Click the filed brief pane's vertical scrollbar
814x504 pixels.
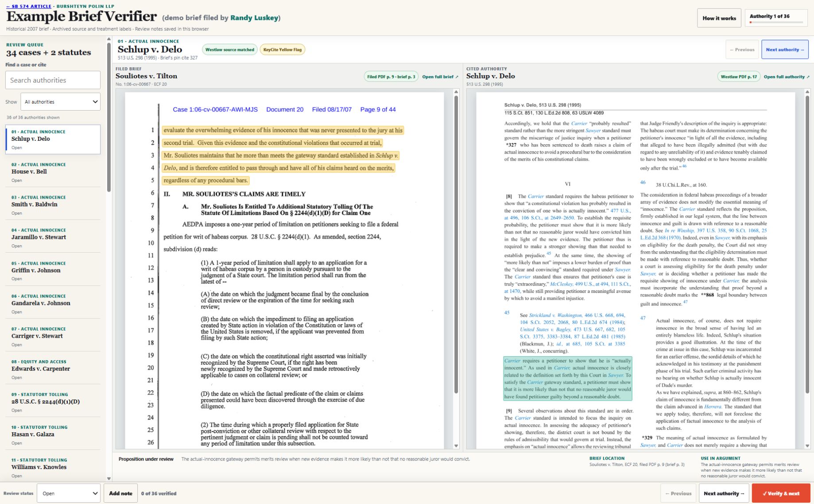456,244
